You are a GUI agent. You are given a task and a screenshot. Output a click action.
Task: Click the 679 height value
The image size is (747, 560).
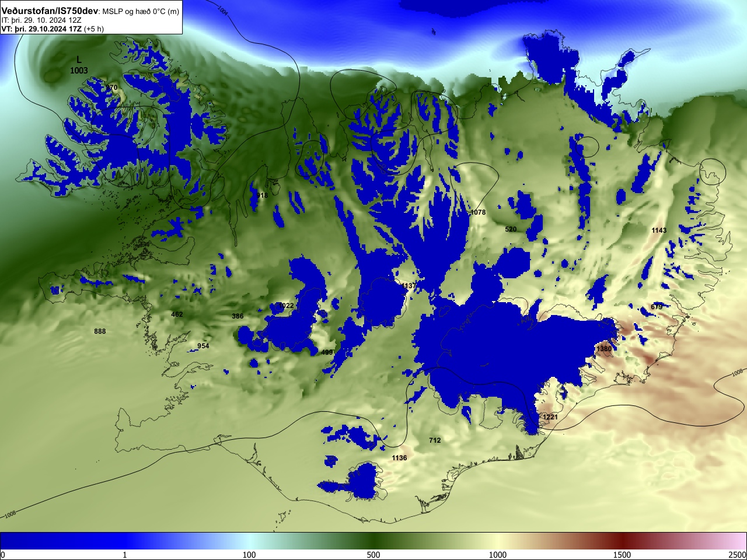pos(657,307)
